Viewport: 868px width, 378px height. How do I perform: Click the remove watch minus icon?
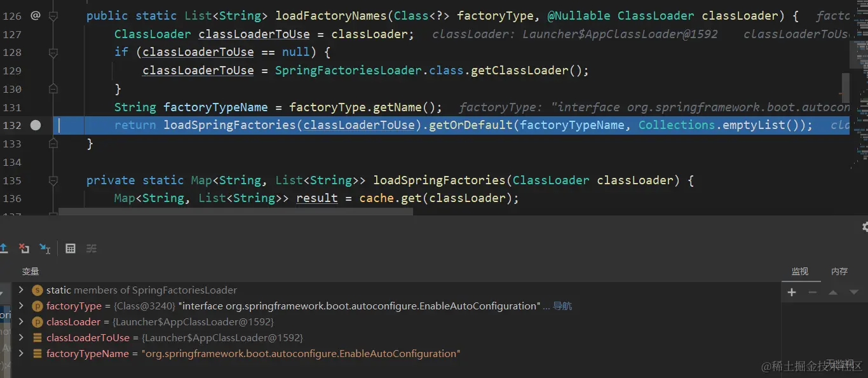812,292
